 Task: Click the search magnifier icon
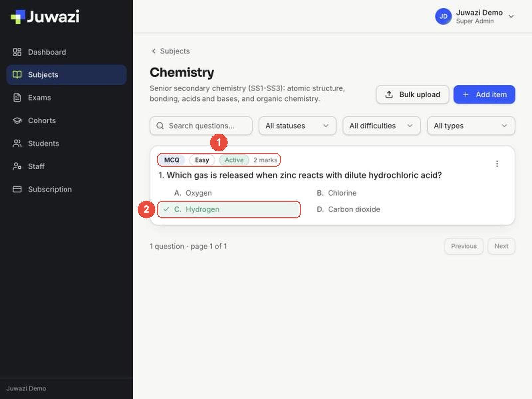point(160,126)
